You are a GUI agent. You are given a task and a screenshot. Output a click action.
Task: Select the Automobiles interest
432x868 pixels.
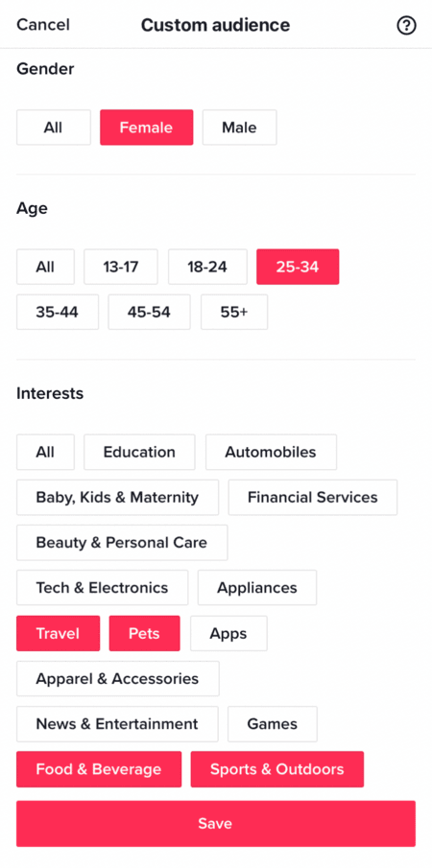[x=271, y=453]
